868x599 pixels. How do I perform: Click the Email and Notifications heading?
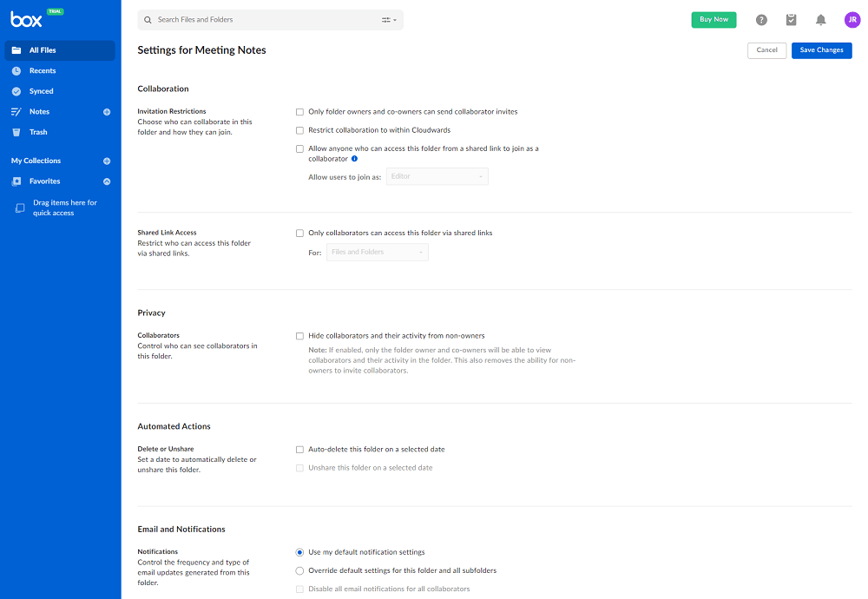click(x=181, y=530)
